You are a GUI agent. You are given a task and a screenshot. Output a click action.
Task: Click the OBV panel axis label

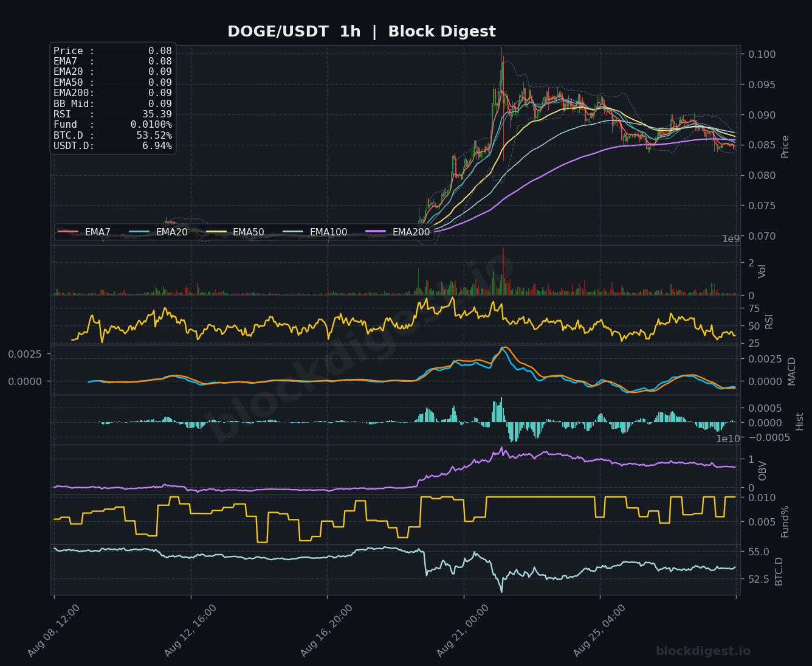[x=762, y=471]
